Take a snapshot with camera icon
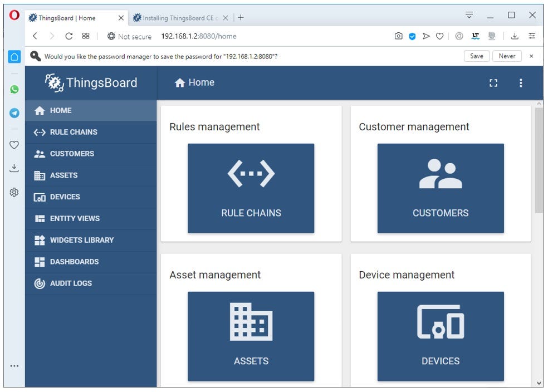The height and width of the screenshot is (392, 548). click(x=398, y=36)
